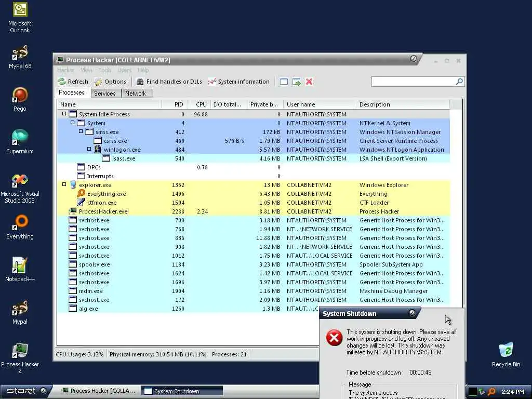Switch to System Shutdown taskbar button

point(181,391)
